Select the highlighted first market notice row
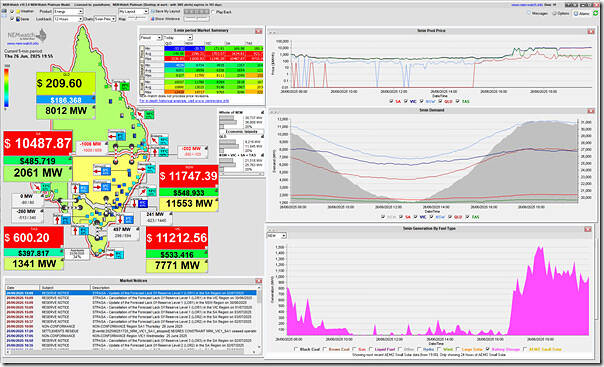604x367 pixels. [131, 293]
